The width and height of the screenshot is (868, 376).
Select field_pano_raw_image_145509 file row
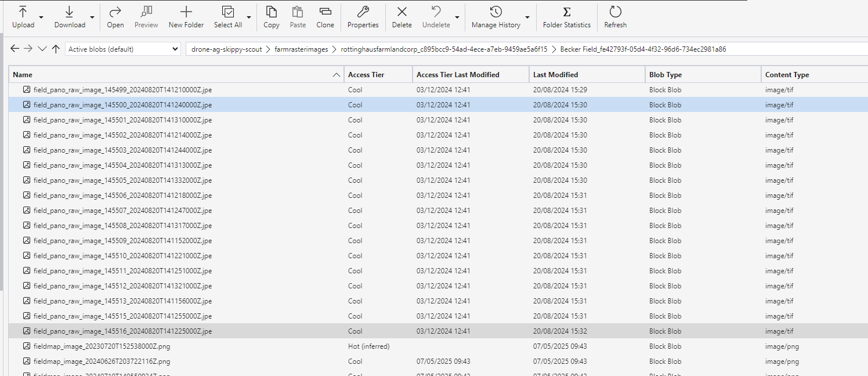point(439,241)
